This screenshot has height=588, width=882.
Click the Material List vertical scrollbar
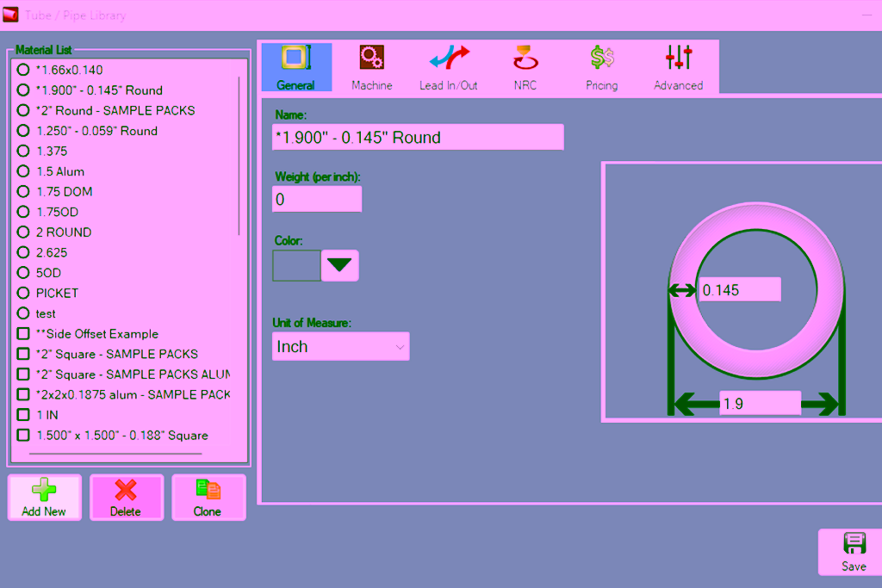(239, 156)
